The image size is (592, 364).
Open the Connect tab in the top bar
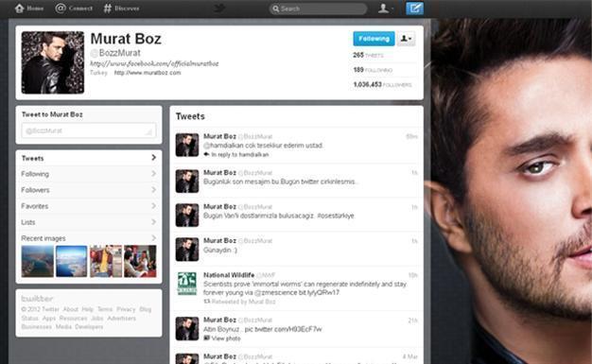74,9
